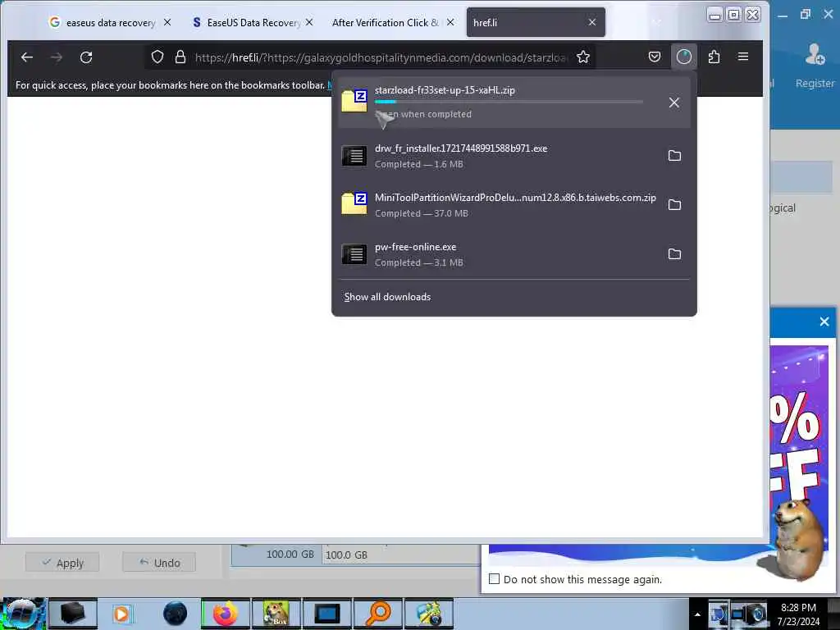Close the easeus data recovery tab
This screenshot has height=630, width=840.
(167, 22)
